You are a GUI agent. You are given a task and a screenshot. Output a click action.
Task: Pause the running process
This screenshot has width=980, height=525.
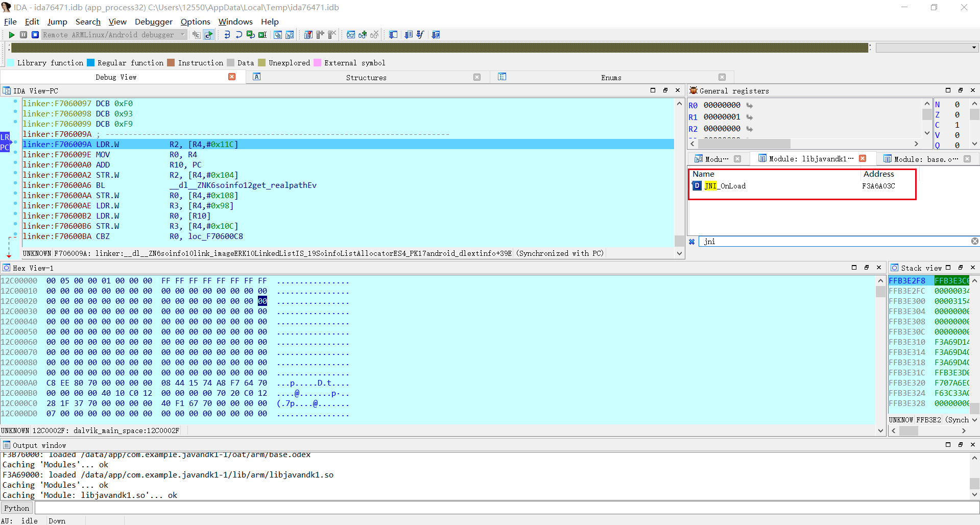click(x=23, y=35)
